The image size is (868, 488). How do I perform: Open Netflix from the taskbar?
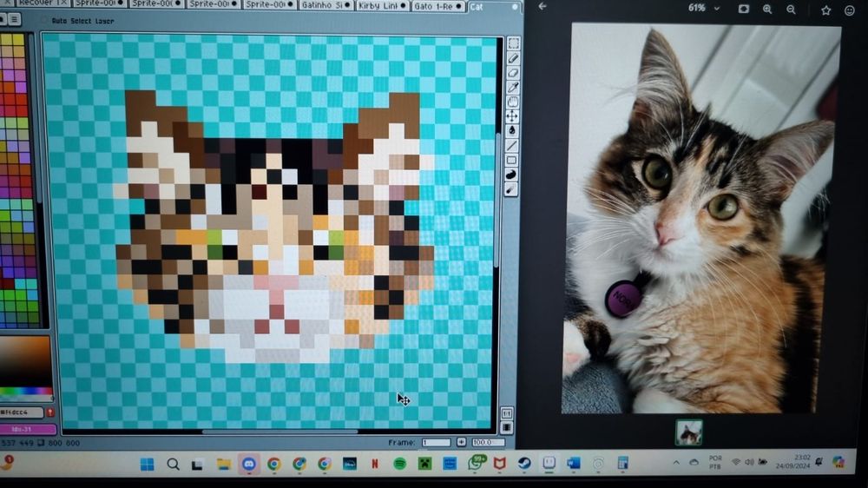point(375,464)
